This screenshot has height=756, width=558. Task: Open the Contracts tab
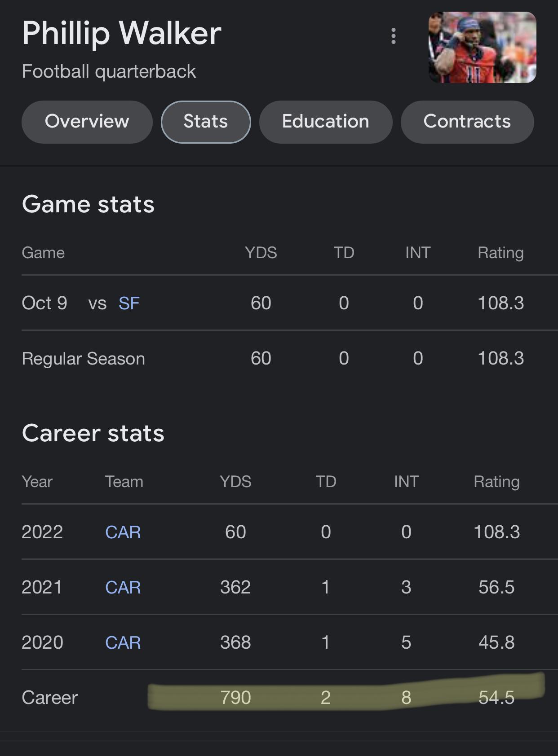pos(467,122)
